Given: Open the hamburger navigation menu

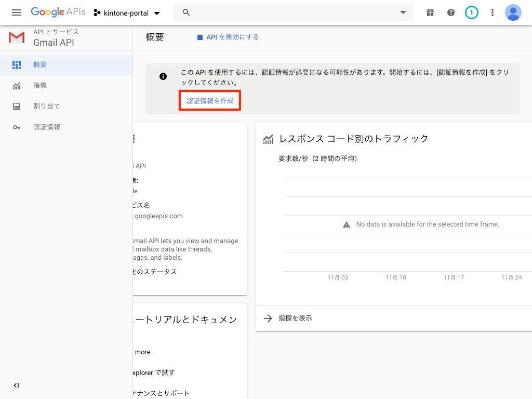Looking at the screenshot, I should 17,12.
